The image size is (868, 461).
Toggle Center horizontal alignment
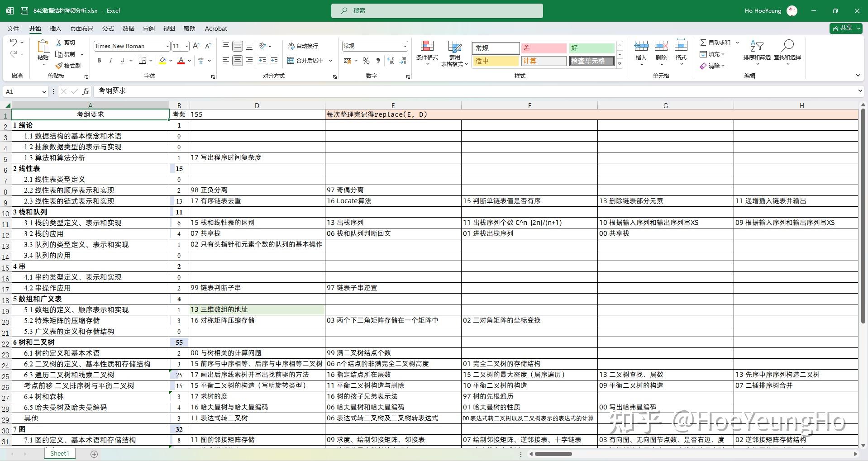(x=238, y=61)
